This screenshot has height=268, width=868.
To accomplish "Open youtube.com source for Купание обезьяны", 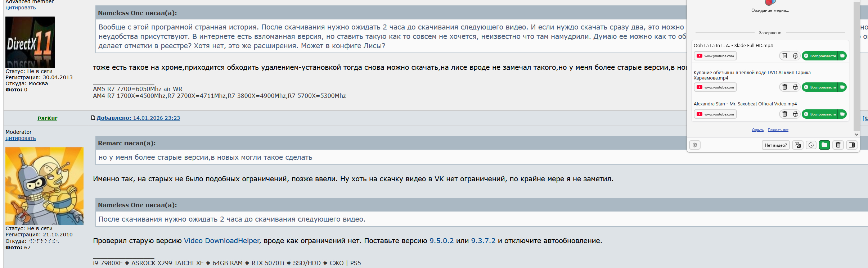I will coord(715,87).
